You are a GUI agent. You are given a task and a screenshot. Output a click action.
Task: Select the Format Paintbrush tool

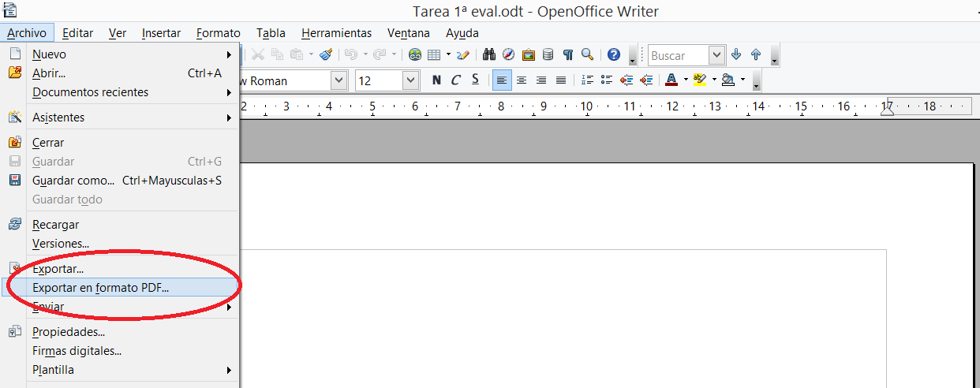click(326, 55)
